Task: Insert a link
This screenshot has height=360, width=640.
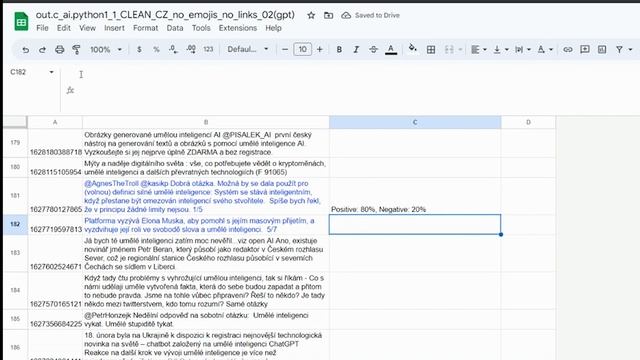Action: 567,50
